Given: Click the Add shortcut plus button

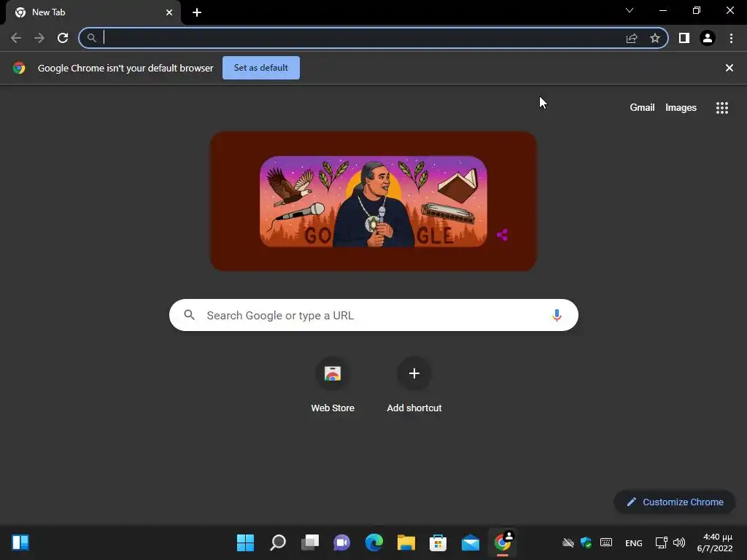Looking at the screenshot, I should pyautogui.click(x=414, y=373).
